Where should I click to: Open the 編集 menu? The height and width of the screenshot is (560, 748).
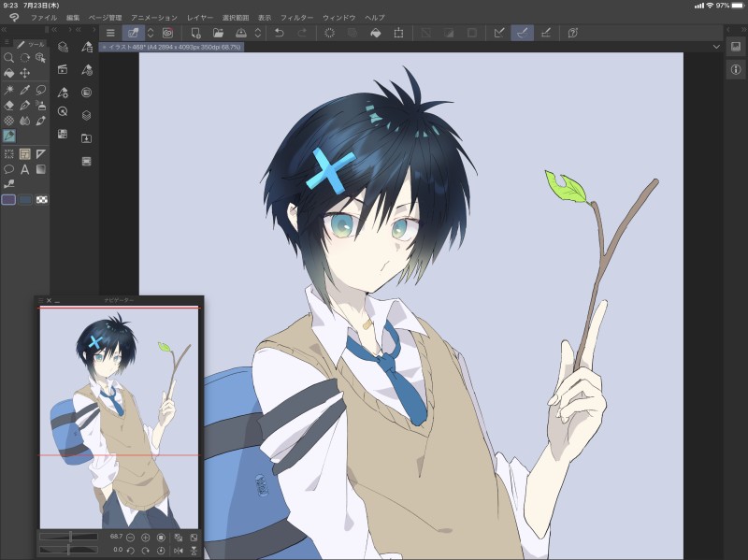click(x=73, y=18)
